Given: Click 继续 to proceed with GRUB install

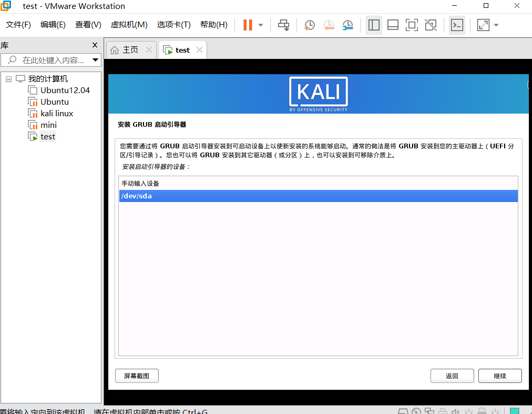Looking at the screenshot, I should click(499, 376).
